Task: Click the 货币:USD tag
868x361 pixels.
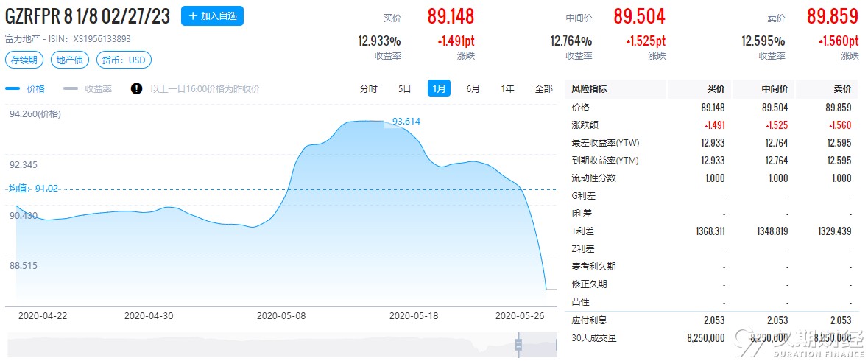Action: (124, 60)
